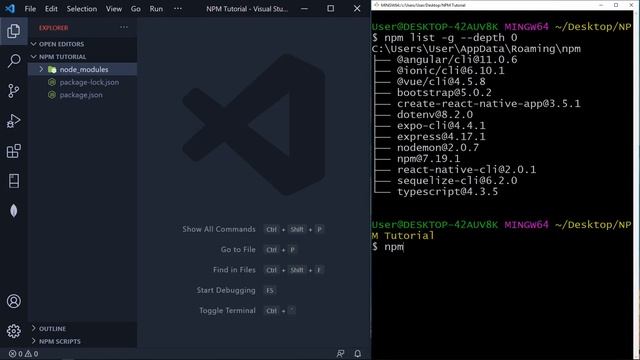Open the Source Control view
640x360 pixels.
click(13, 91)
